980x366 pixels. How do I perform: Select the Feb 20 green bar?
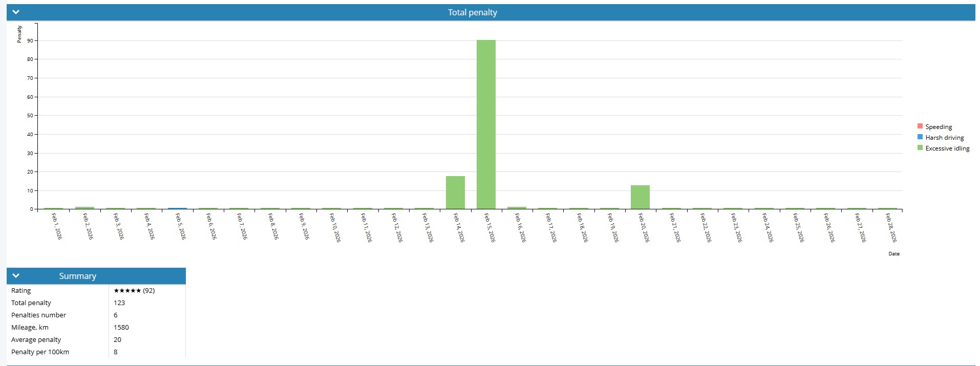click(640, 197)
